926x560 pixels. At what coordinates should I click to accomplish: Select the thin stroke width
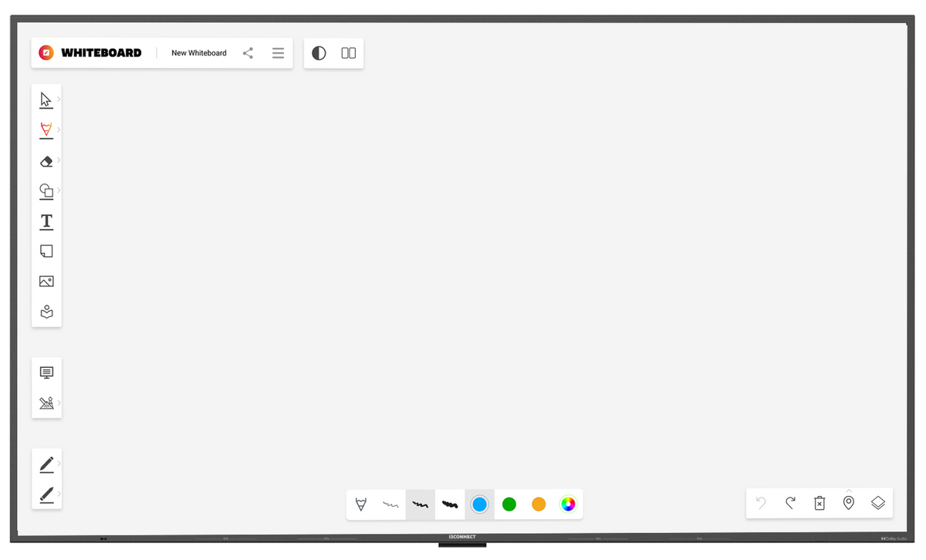tap(390, 504)
